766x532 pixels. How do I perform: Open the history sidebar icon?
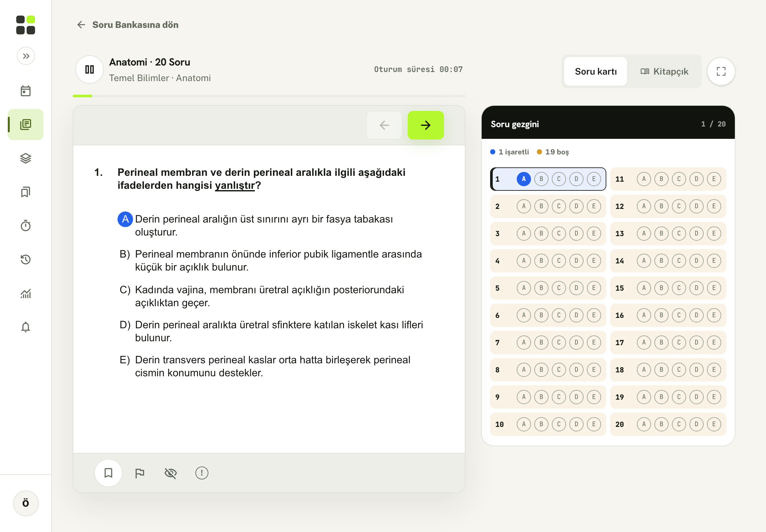pyautogui.click(x=26, y=259)
